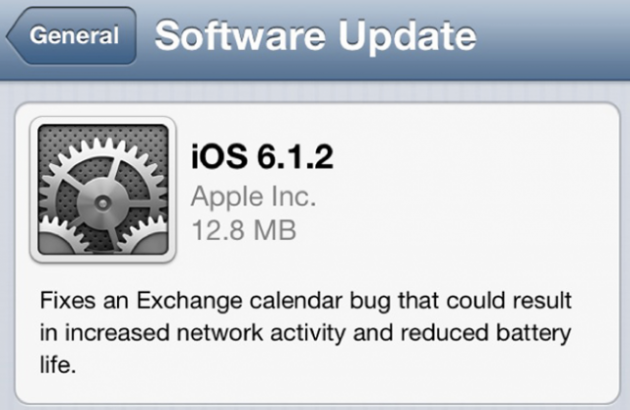Click the word Software in the title bar
The height and width of the screenshot is (410, 630).
click(240, 36)
